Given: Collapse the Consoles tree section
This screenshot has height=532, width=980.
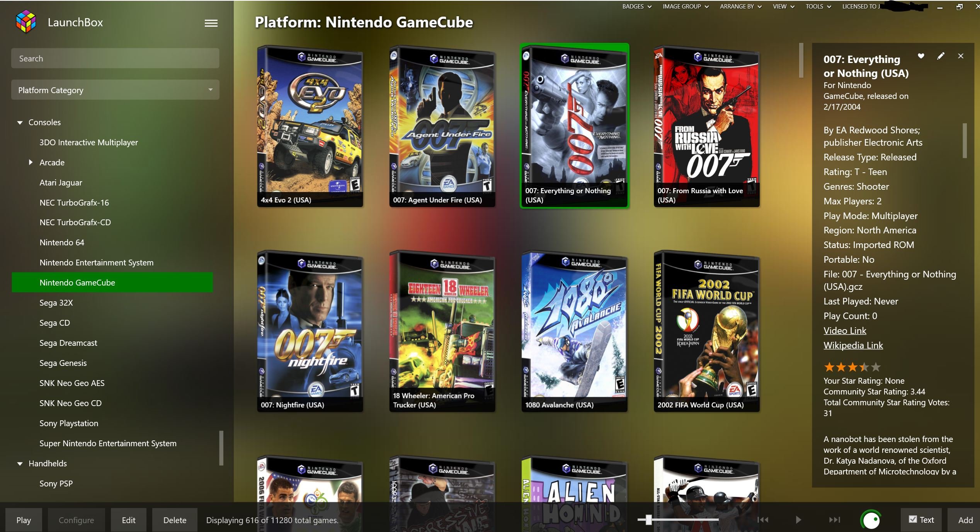Looking at the screenshot, I should tap(20, 122).
